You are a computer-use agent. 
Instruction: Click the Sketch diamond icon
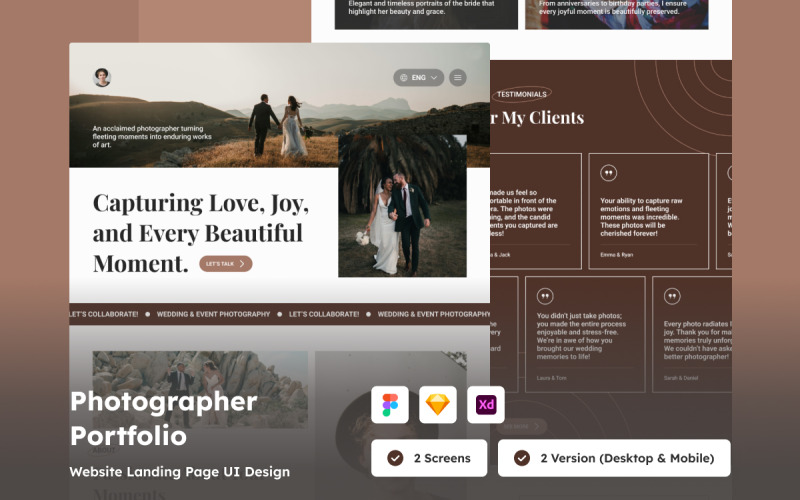coord(438,405)
